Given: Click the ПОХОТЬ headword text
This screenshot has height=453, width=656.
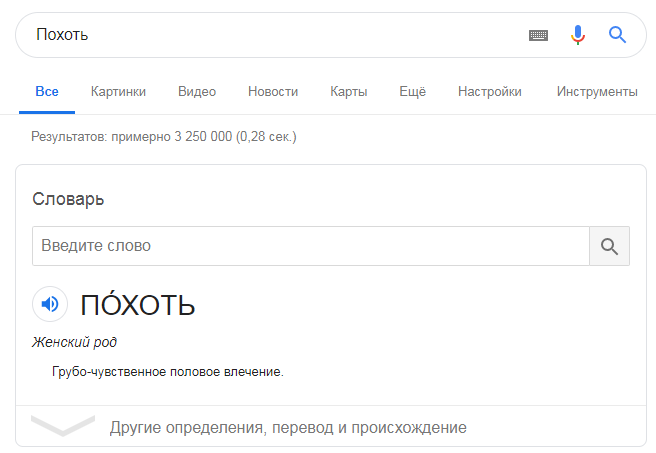Looking at the screenshot, I should click(138, 304).
